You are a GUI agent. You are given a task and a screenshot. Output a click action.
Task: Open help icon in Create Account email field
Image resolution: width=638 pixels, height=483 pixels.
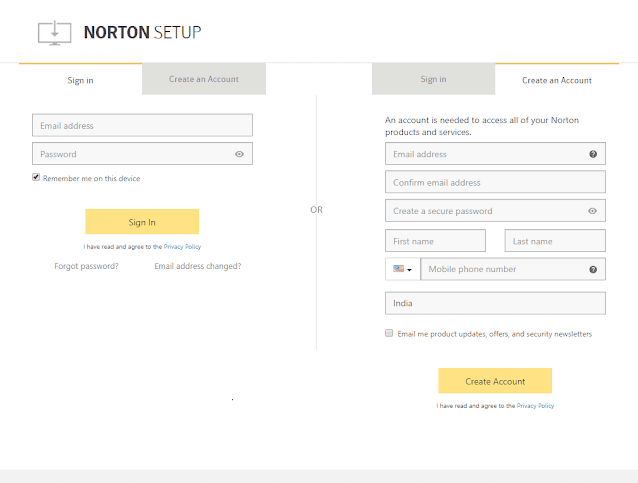point(593,154)
